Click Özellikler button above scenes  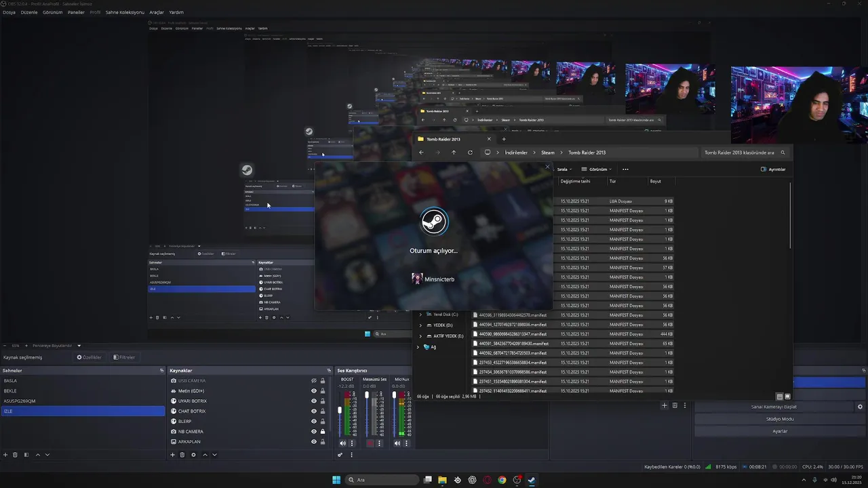point(89,357)
